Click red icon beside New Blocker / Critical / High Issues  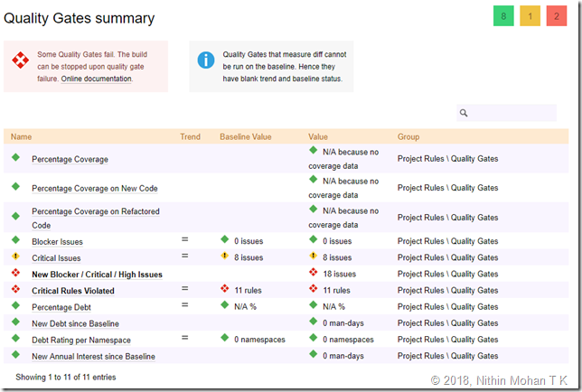15,273
